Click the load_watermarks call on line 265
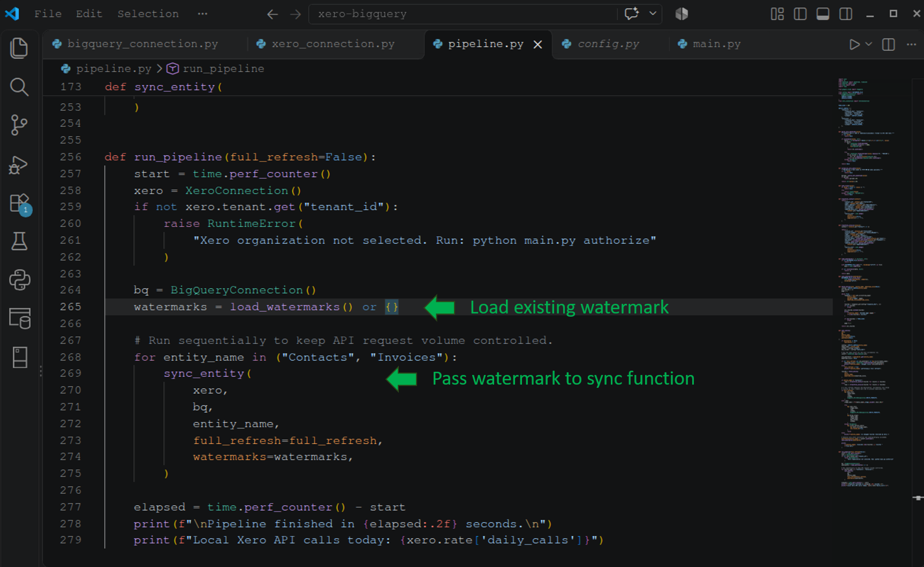This screenshot has width=924, height=567. (291, 307)
